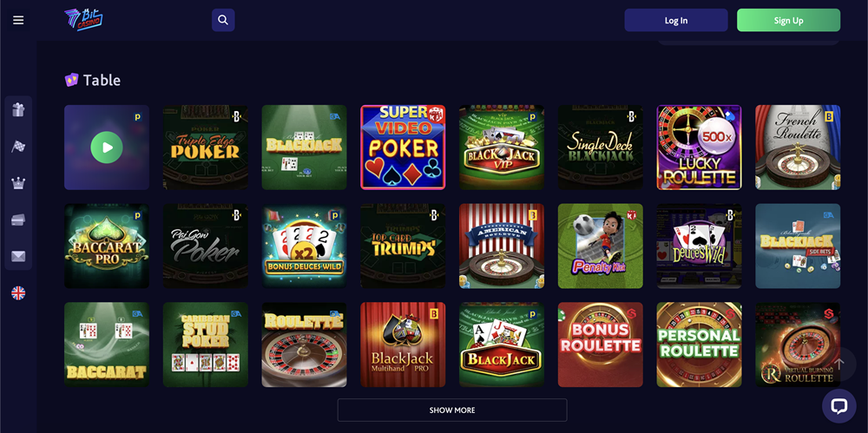Open the Baccarat Pro game
The height and width of the screenshot is (433, 868).
coord(107,246)
